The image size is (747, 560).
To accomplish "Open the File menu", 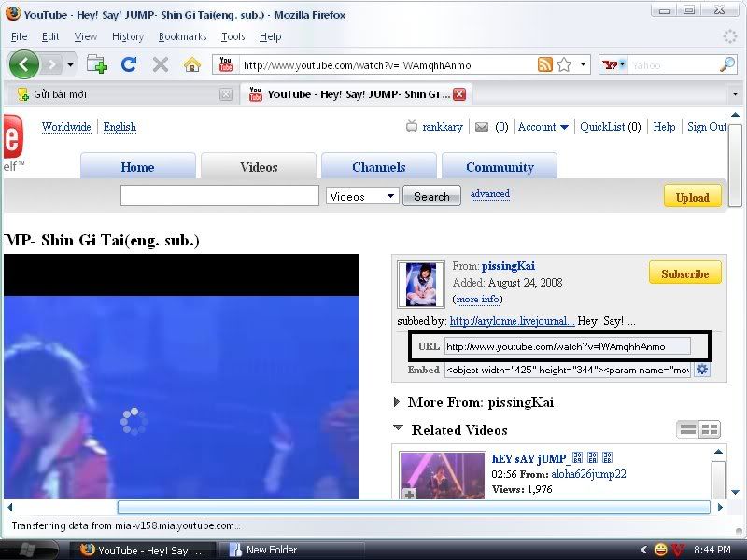I will pos(19,36).
